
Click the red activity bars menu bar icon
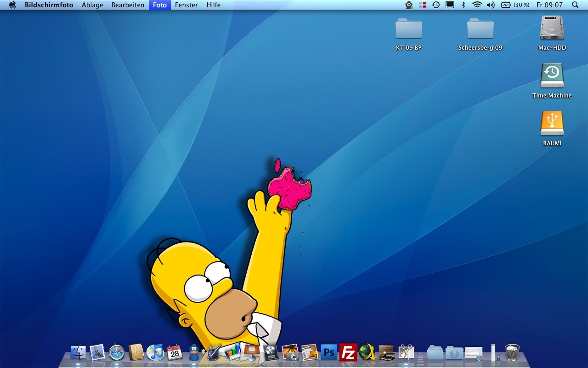point(422,5)
